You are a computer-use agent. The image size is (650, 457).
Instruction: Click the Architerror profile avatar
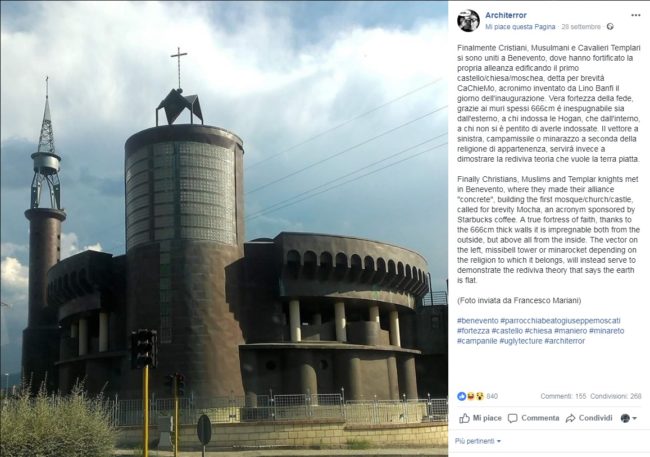(468, 20)
